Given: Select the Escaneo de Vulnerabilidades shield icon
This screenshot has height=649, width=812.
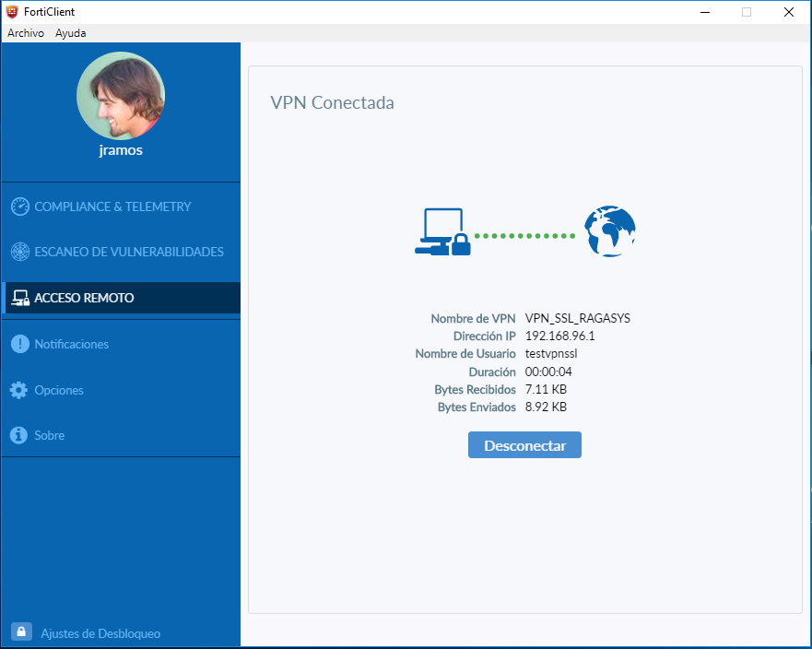Looking at the screenshot, I should pyautogui.click(x=20, y=251).
